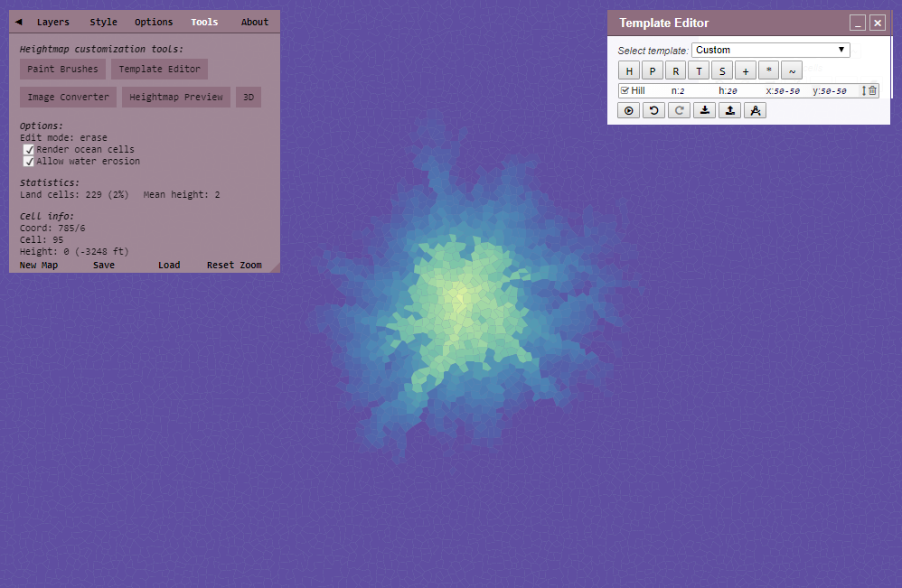Untick the Hill step checkbox
902x588 pixels.
tap(625, 90)
